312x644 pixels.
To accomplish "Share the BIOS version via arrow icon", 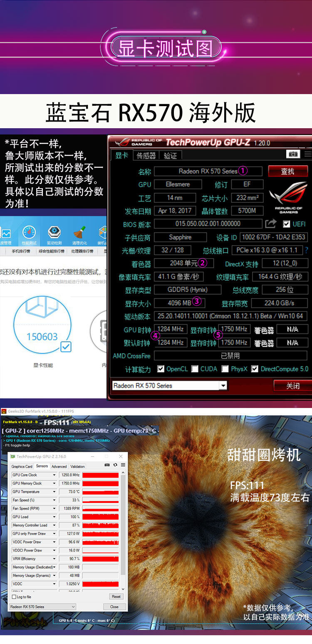I will pyautogui.click(x=271, y=224).
